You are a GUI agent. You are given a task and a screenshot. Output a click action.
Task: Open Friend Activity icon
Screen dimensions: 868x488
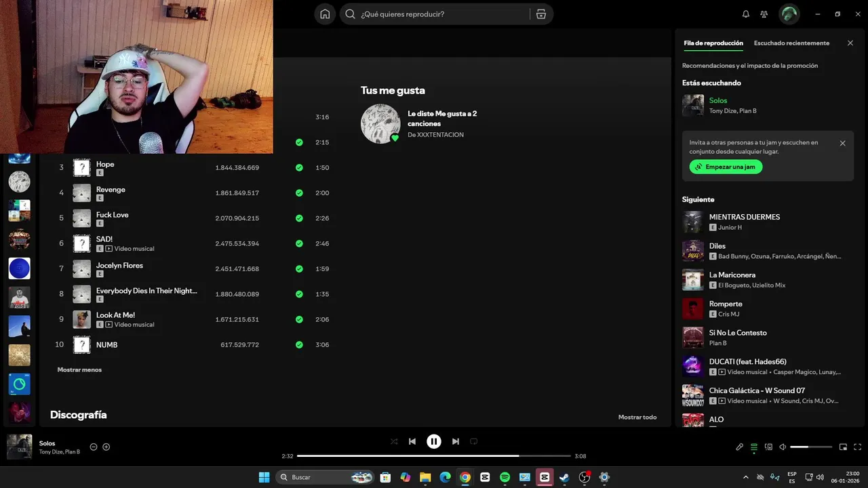click(764, 14)
